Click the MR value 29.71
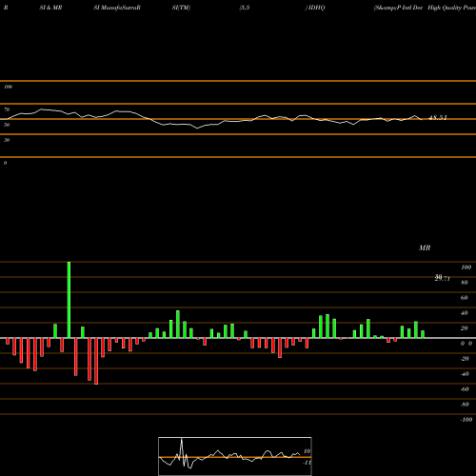The width and height of the screenshot is (476, 476). click(x=443, y=278)
